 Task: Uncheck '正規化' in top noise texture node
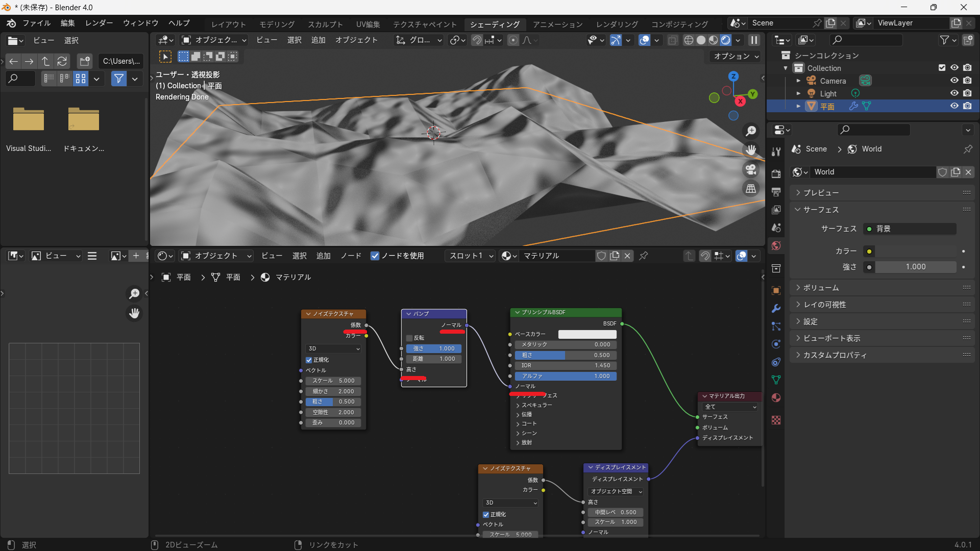(309, 360)
